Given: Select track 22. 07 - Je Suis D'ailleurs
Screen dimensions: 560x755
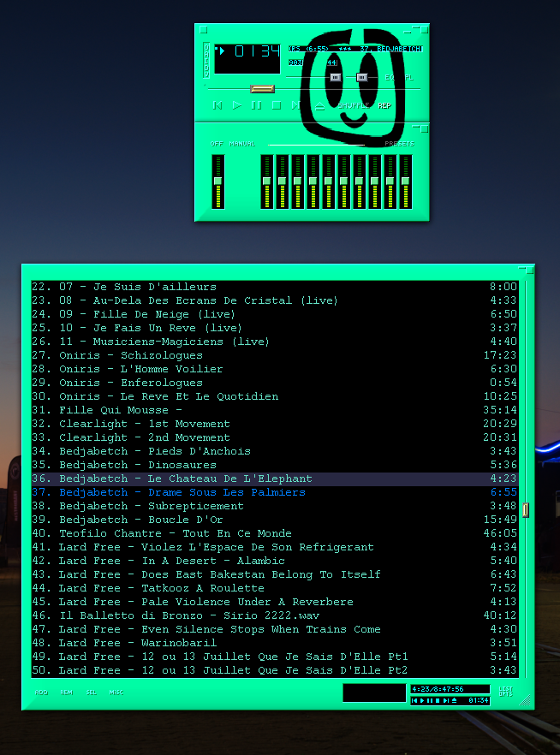Looking at the screenshot, I should pyautogui.click(x=275, y=287).
